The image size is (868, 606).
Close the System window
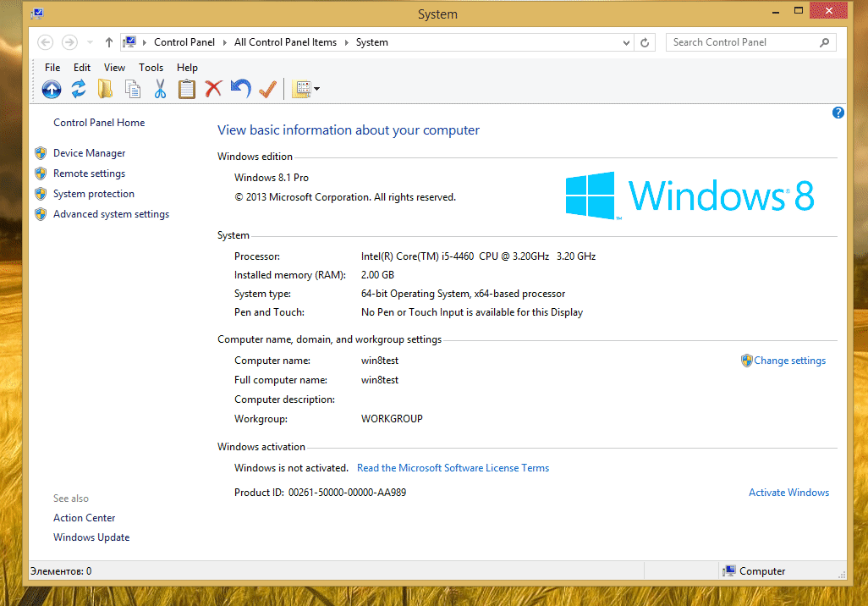[828, 10]
